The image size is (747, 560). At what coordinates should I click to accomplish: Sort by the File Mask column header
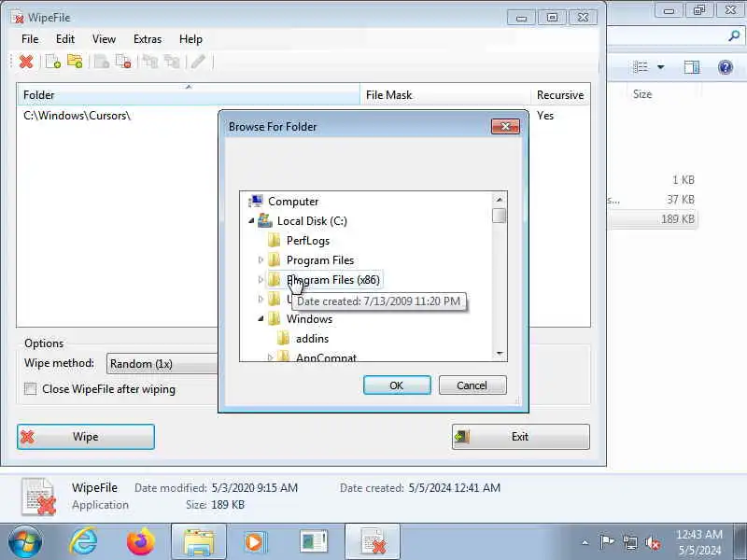tap(445, 95)
